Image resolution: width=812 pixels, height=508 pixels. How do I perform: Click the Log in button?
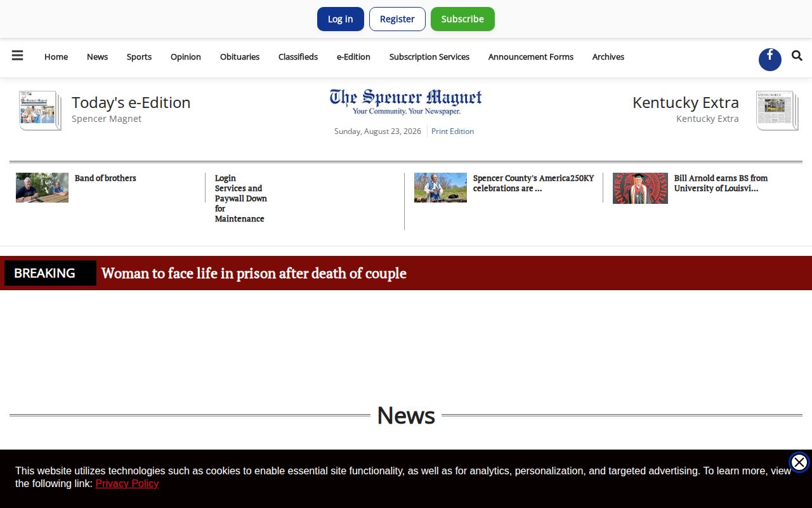(340, 19)
